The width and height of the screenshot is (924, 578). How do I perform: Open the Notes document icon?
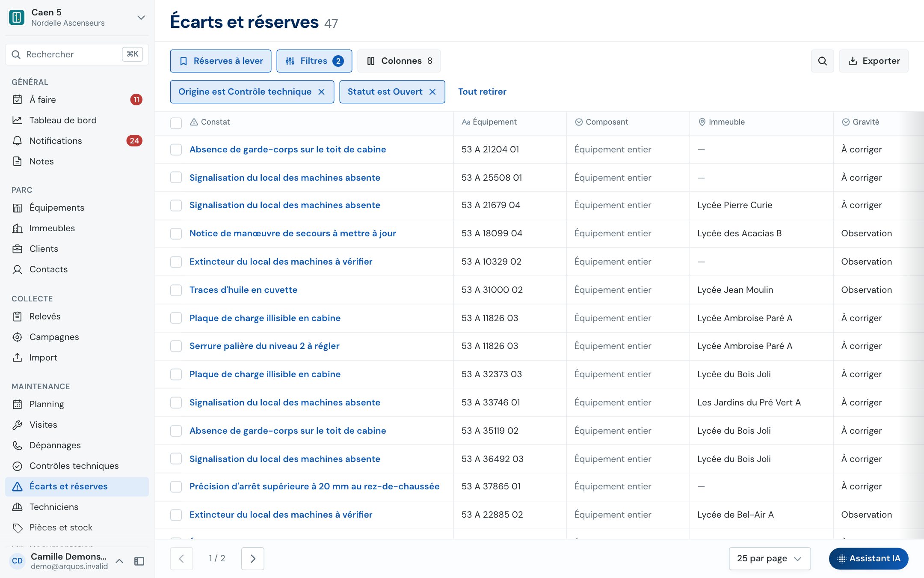17,161
